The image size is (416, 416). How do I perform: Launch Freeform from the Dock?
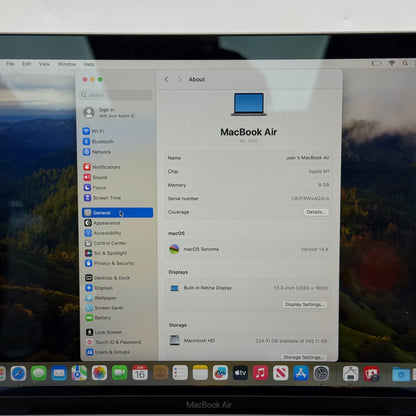coord(220,373)
